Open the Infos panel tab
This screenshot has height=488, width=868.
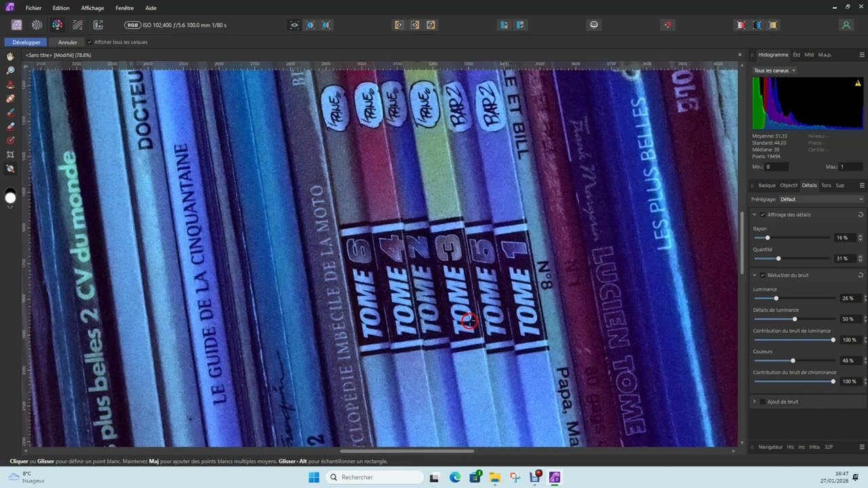(814, 447)
